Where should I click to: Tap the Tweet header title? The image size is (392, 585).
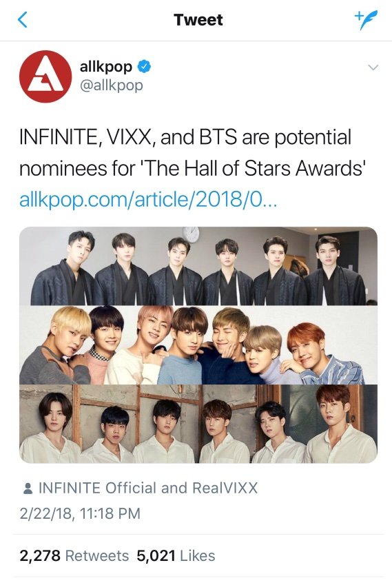198,20
